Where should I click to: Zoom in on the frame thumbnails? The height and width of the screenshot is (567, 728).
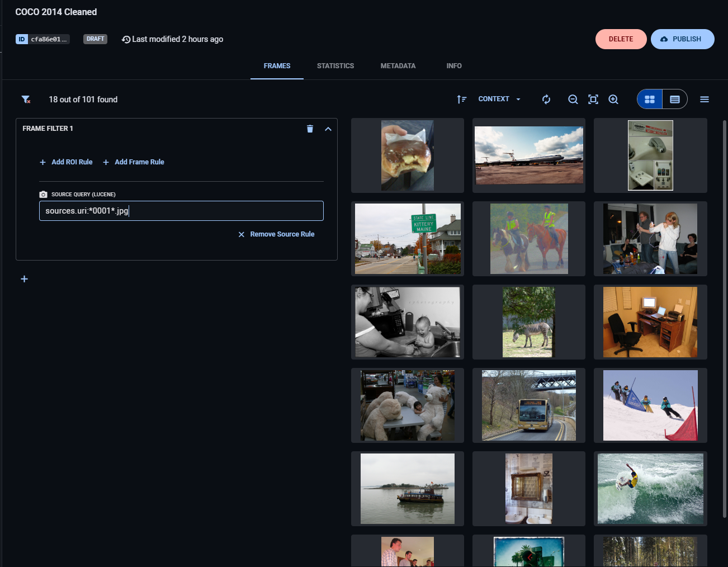pos(613,99)
